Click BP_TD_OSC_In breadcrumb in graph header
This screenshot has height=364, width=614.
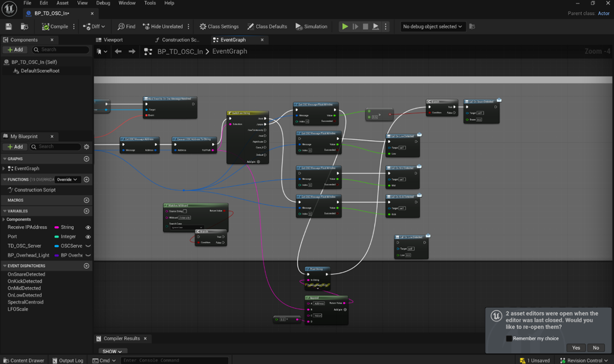[180, 51]
